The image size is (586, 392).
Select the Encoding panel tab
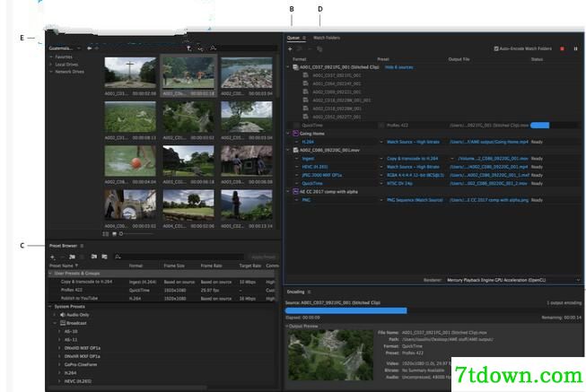295,292
